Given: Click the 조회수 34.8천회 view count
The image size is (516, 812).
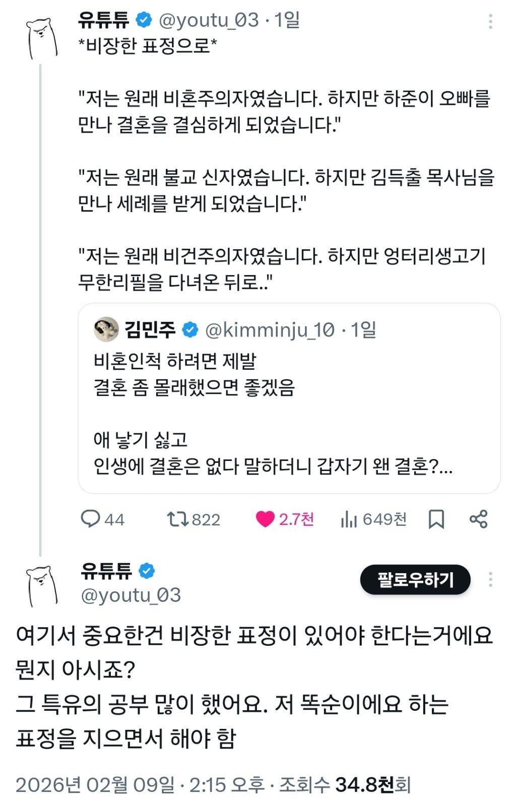Looking at the screenshot, I should (x=345, y=785).
